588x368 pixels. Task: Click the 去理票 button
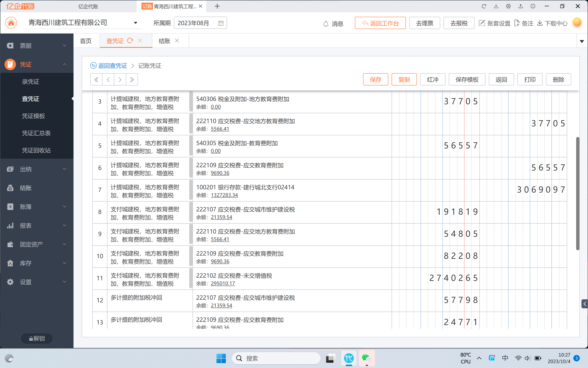424,23
